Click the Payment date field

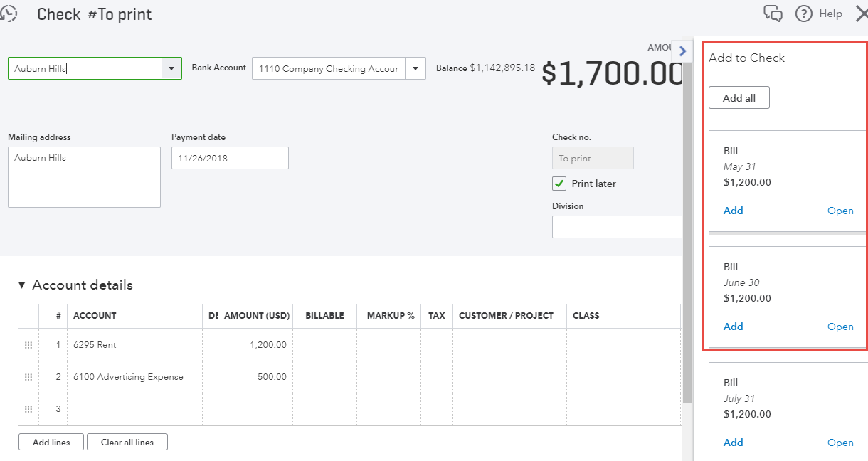229,157
